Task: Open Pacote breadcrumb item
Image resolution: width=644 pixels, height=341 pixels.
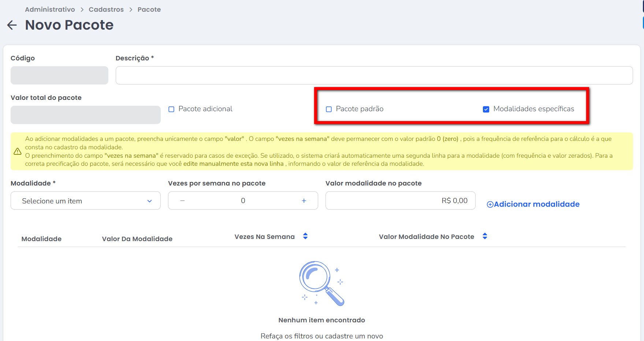Action: 149,10
